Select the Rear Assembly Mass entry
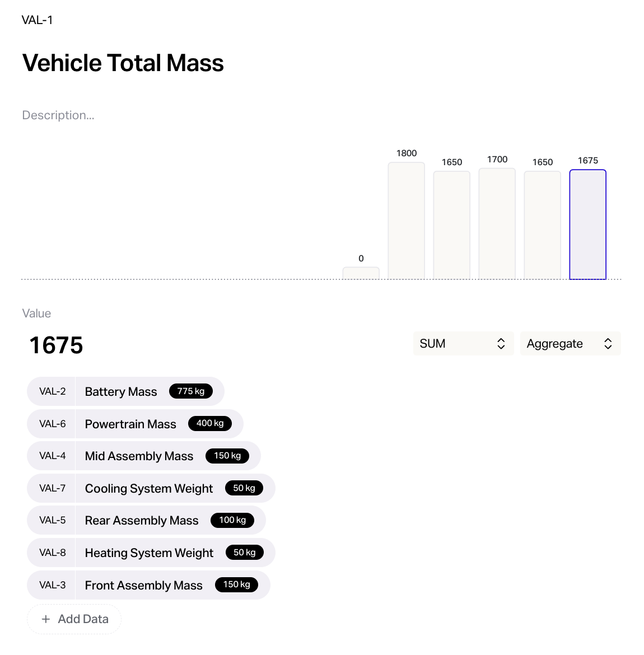The image size is (644, 655). tap(146, 520)
